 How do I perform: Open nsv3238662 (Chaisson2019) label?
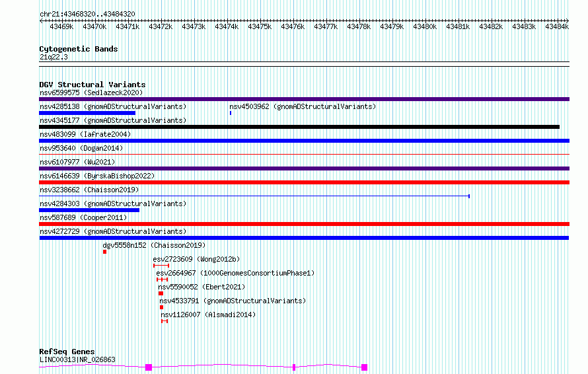89,190
